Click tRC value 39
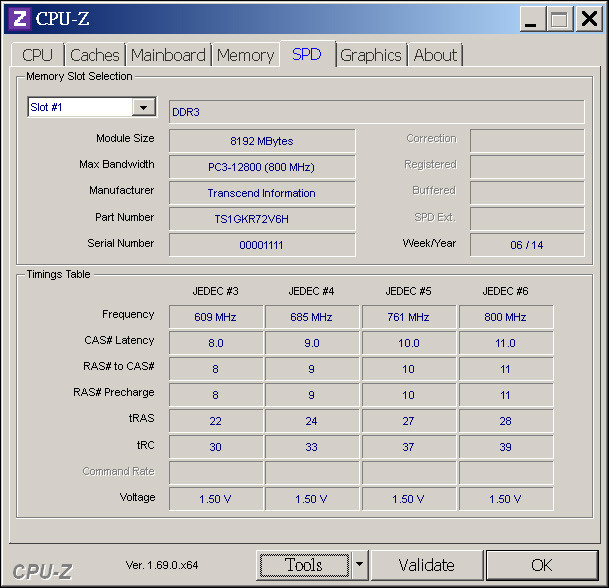Image resolution: width=609 pixels, height=588 pixels. (506, 447)
